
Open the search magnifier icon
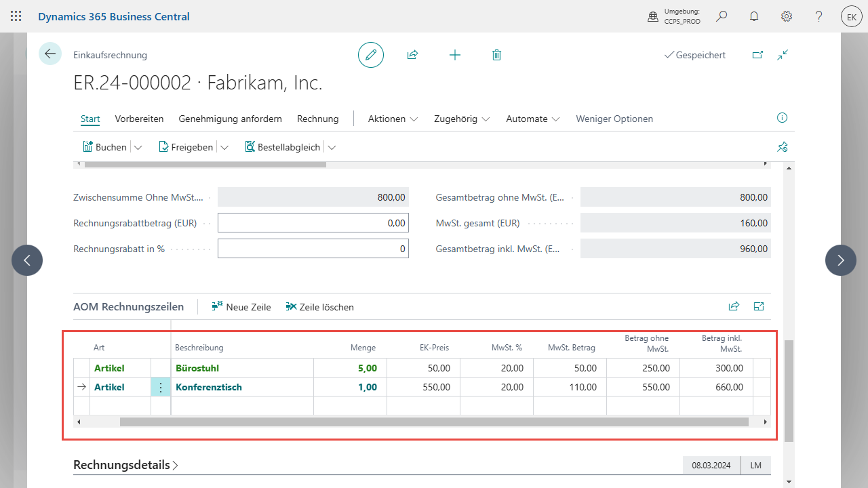(x=722, y=16)
